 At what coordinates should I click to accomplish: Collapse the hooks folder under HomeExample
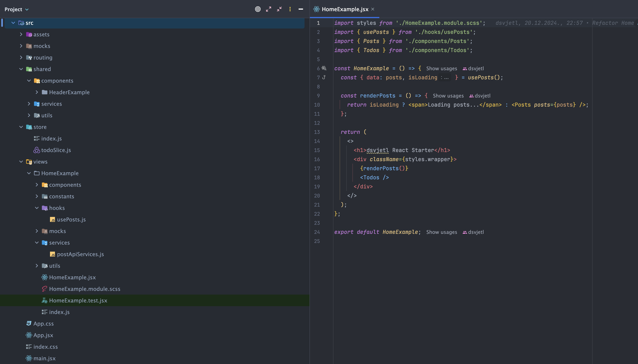pyautogui.click(x=37, y=208)
